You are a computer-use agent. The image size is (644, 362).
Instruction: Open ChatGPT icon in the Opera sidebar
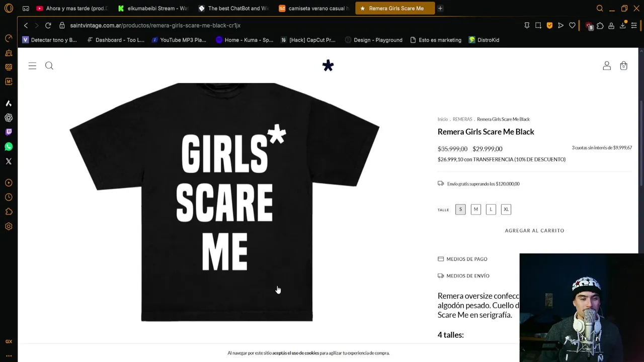point(9,118)
